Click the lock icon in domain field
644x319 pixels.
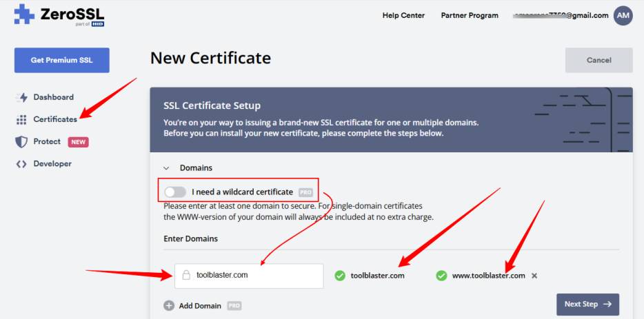186,275
